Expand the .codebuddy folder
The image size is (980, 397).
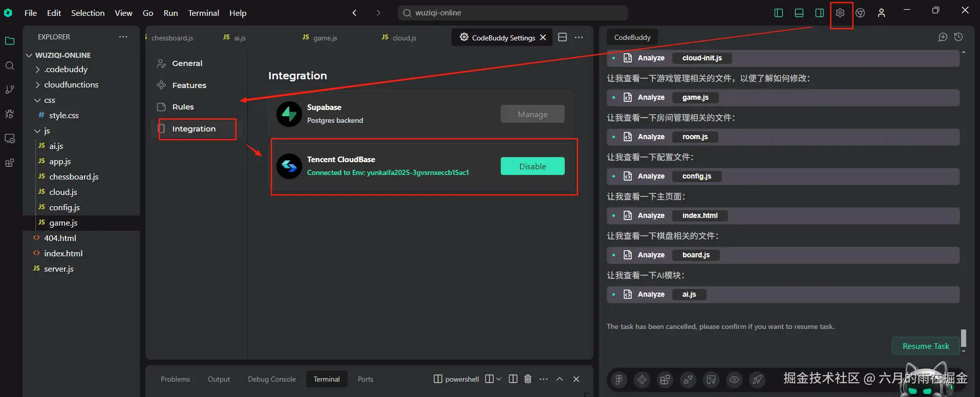pyautogui.click(x=81, y=69)
